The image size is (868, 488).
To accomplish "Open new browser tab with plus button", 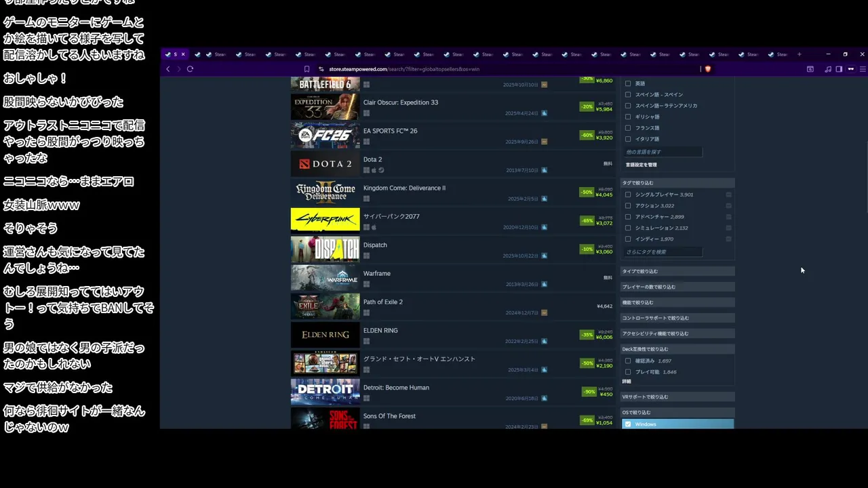I will pyautogui.click(x=799, y=54).
